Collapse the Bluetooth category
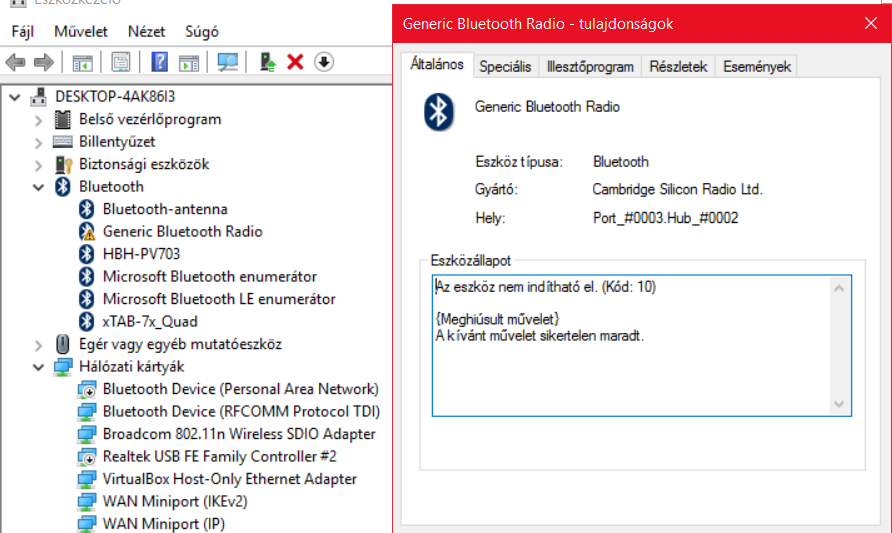The image size is (892, 533). (39, 187)
